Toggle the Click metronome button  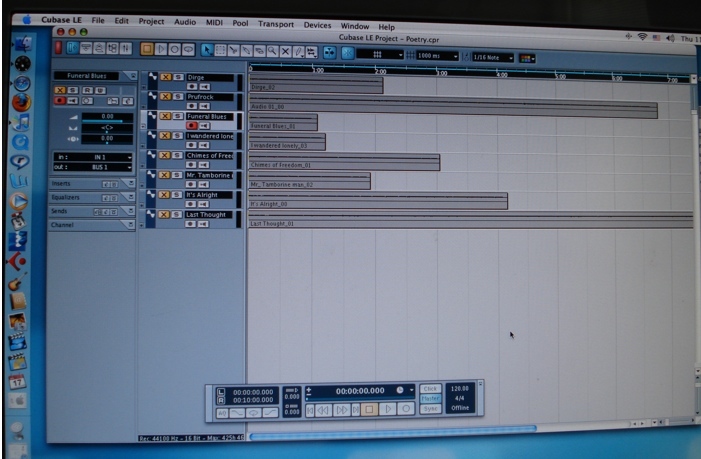pyautogui.click(x=430, y=388)
